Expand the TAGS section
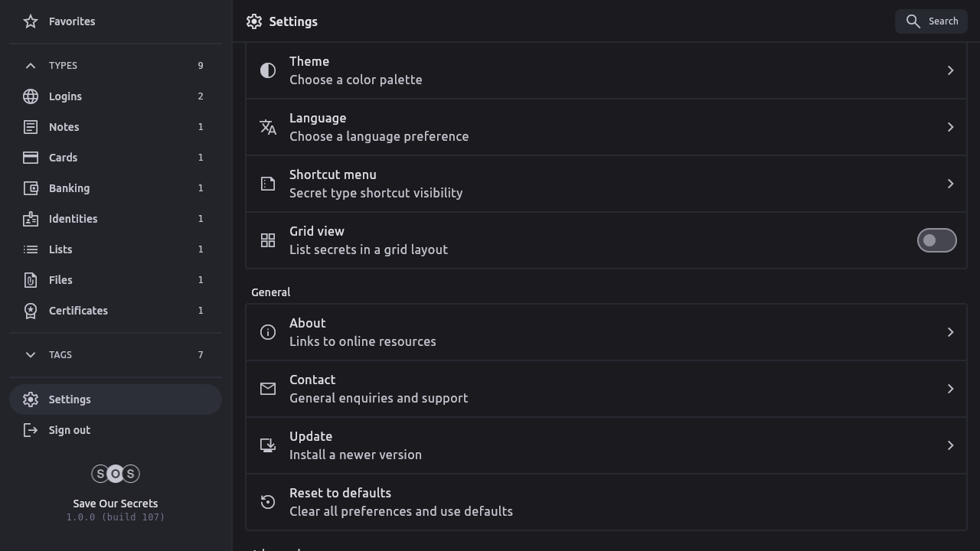This screenshot has height=551, width=980. point(31,355)
